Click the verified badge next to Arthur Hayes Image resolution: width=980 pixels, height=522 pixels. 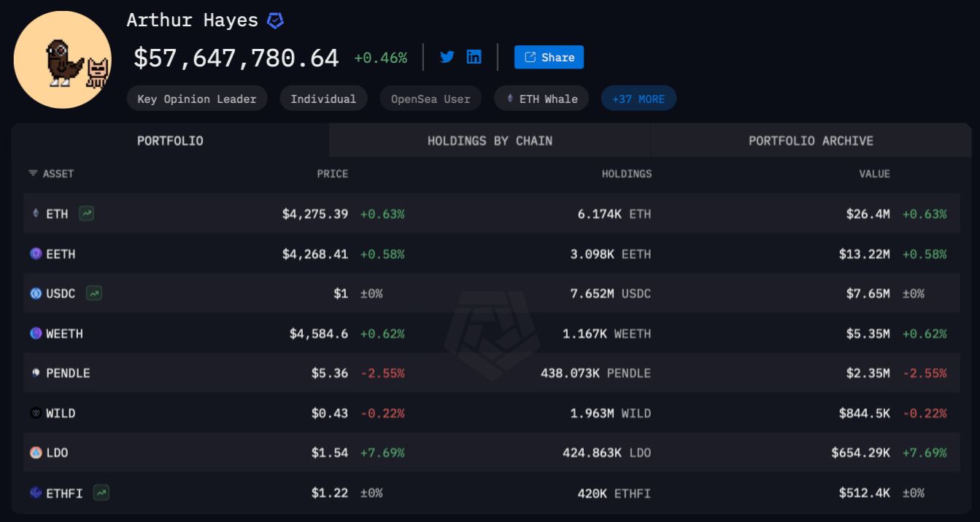pyautogui.click(x=275, y=20)
